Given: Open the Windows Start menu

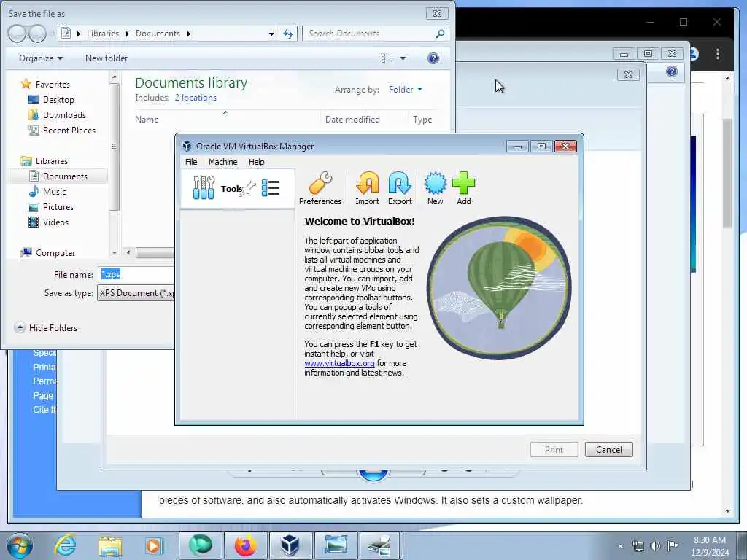Looking at the screenshot, I should point(20,545).
